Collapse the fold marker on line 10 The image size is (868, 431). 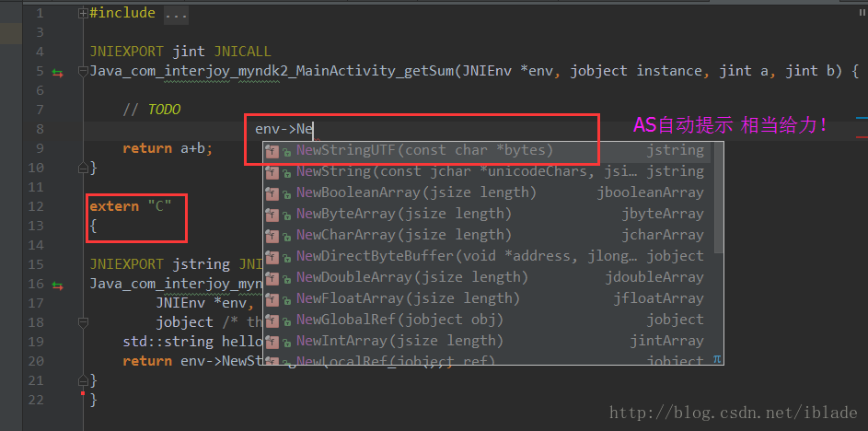pos(84,168)
